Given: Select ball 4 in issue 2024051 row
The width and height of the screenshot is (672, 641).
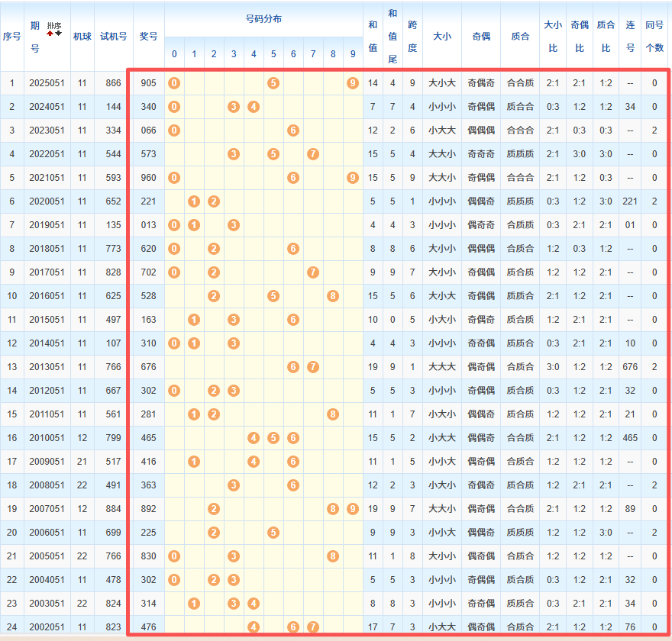Looking at the screenshot, I should pos(254,107).
